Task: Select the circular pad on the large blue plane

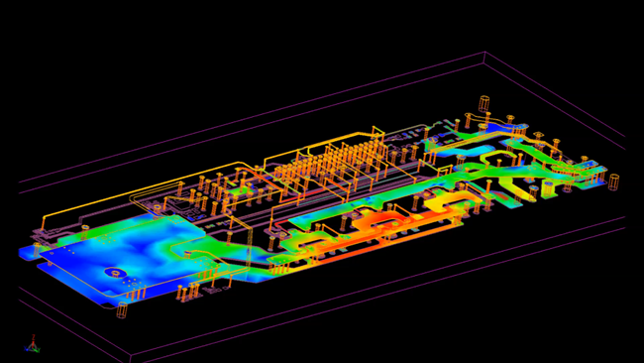Action: point(115,273)
